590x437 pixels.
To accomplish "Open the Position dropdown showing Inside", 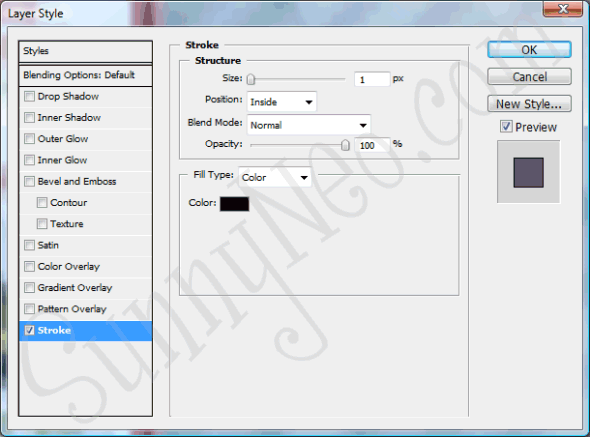I will click(281, 102).
